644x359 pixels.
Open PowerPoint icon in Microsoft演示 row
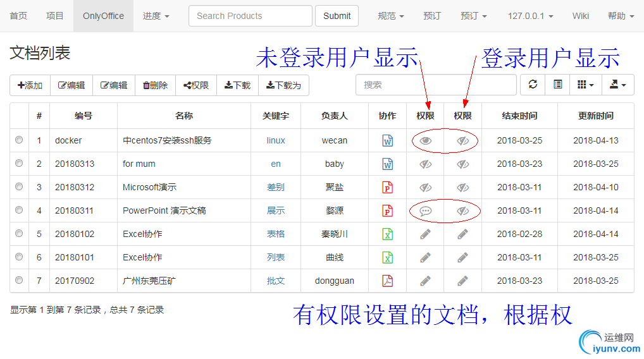point(387,187)
